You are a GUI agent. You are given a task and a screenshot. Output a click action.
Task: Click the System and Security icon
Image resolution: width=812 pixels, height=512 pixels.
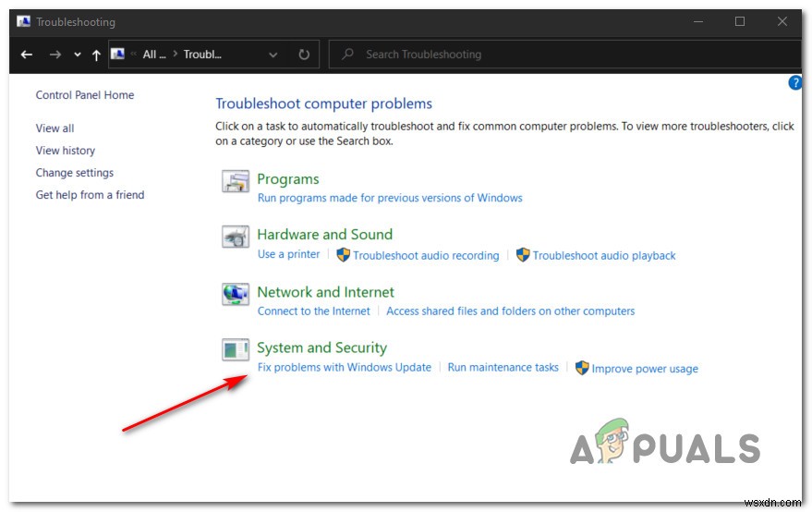point(236,349)
